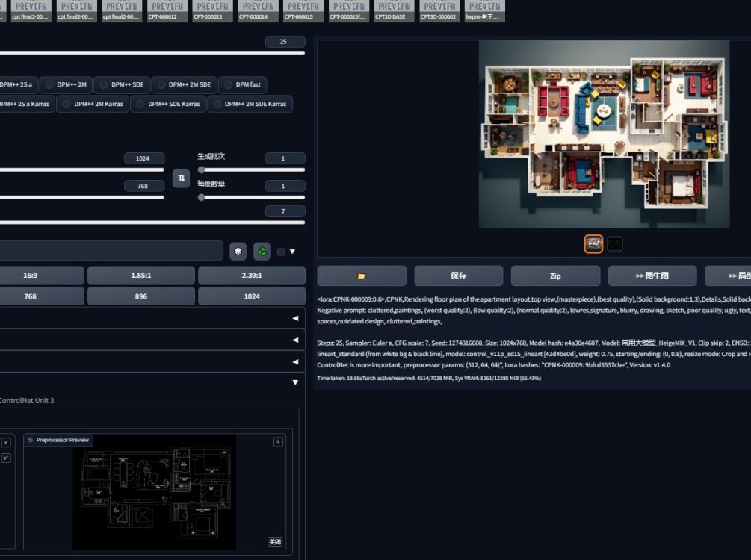Click the dice random seed icon
This screenshot has width=751, height=560.
[238, 252]
